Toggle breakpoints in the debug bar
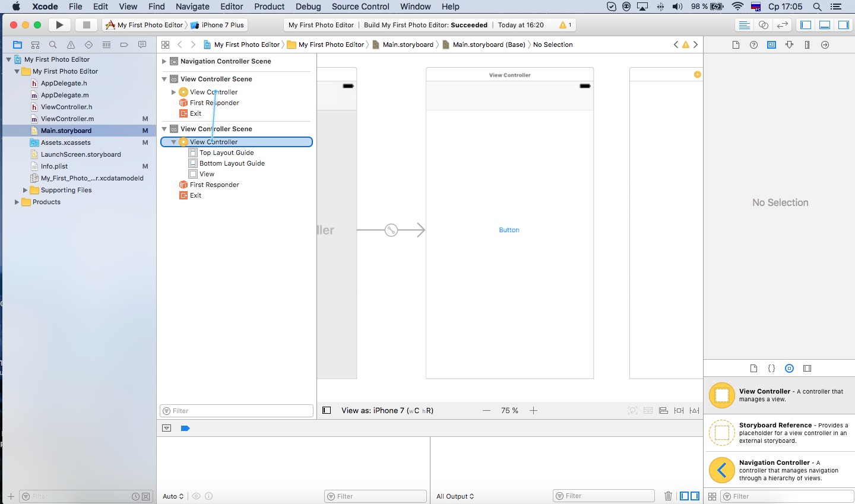This screenshot has width=855, height=504. coord(185,428)
